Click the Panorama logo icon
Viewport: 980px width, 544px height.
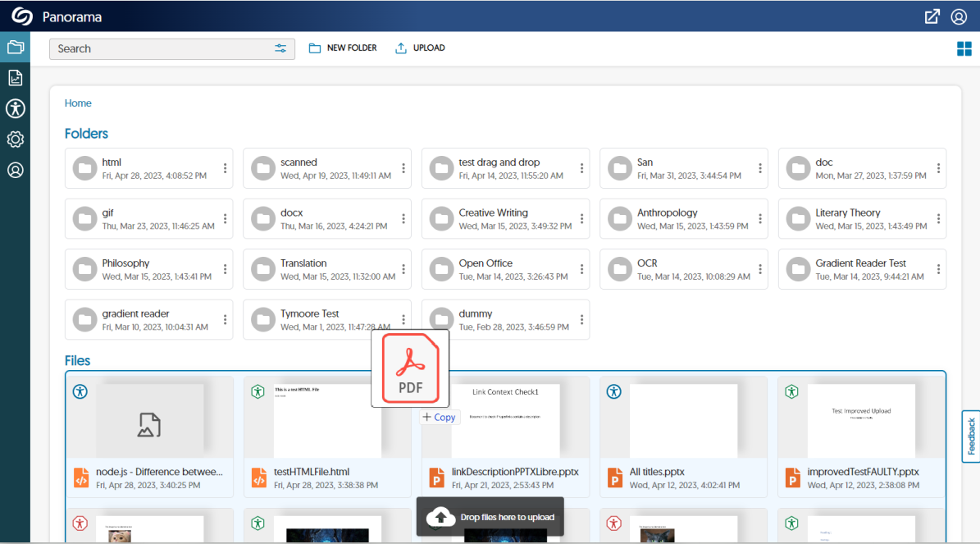pos(21,16)
